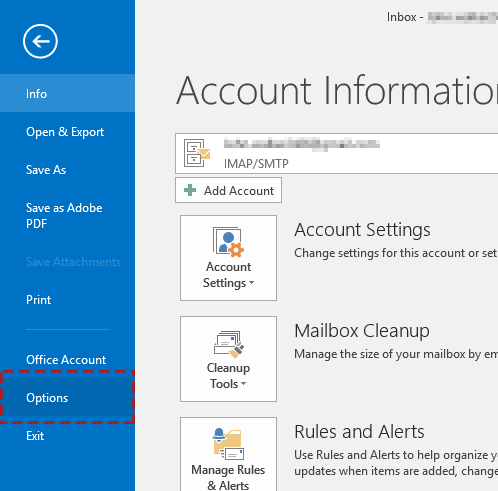Viewport: 498px width, 491px height.
Task: Click the Add Account button
Action: (228, 190)
